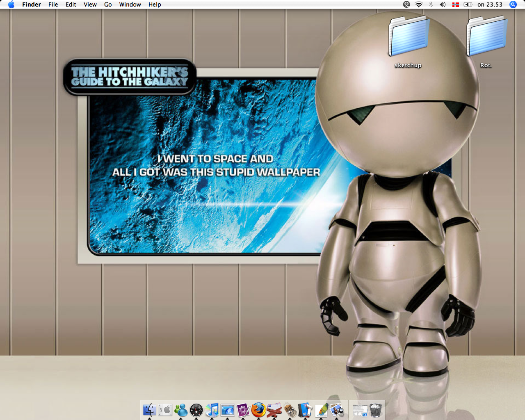
Task: Open the minimized window in the Dock
Action: coord(360,410)
